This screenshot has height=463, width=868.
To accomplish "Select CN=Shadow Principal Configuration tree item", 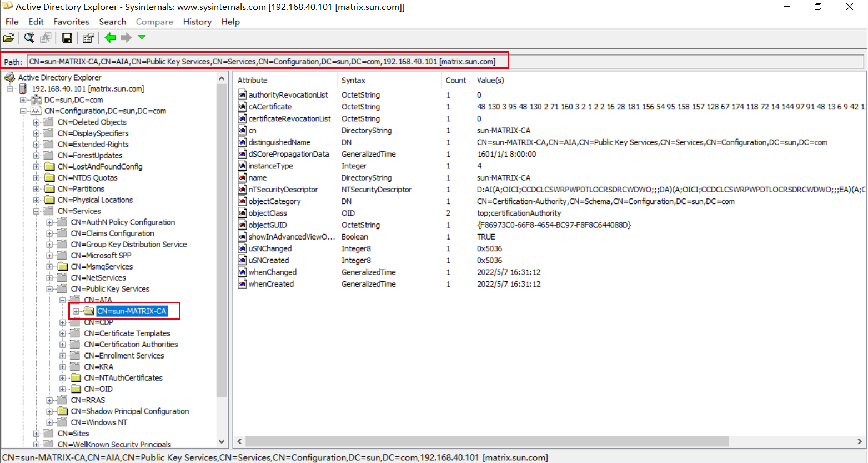I will pyautogui.click(x=130, y=411).
